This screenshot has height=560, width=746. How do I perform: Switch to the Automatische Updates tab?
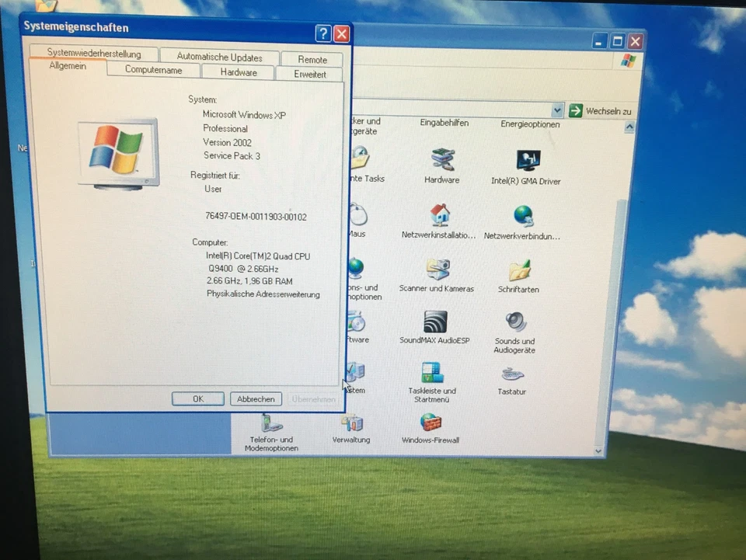pyautogui.click(x=220, y=57)
